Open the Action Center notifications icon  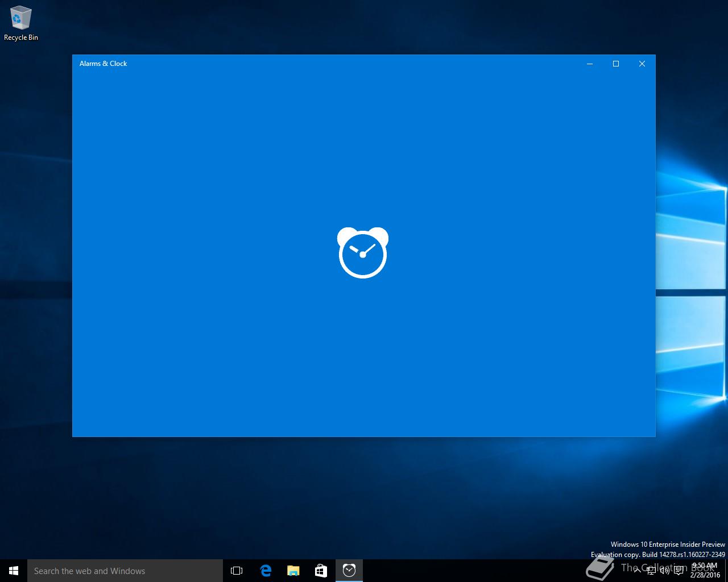click(679, 571)
